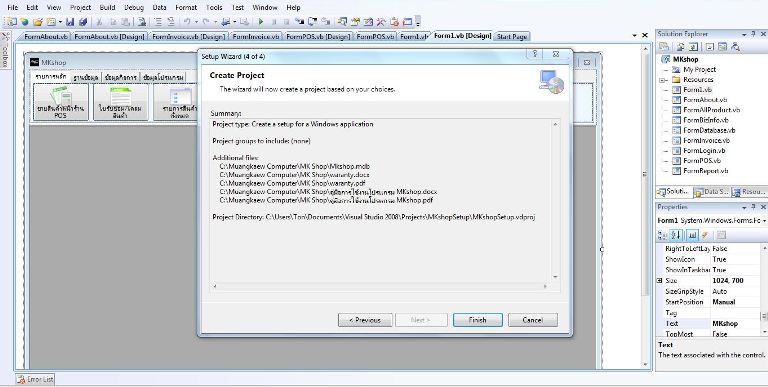The image size is (768, 387).
Task: Click the green Start Debugging play icon
Action: click(261, 22)
